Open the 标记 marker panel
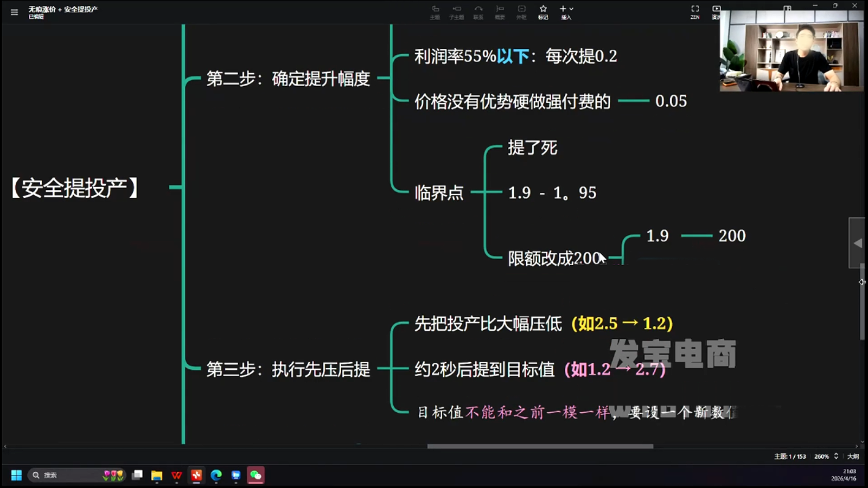 pyautogui.click(x=542, y=11)
